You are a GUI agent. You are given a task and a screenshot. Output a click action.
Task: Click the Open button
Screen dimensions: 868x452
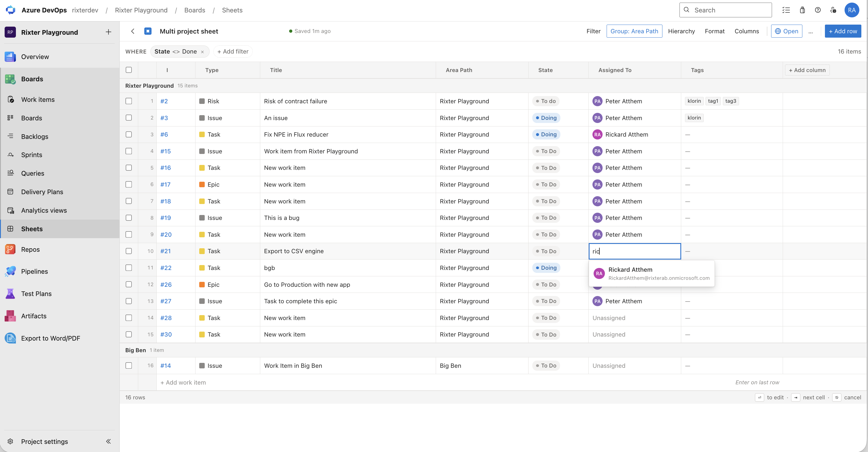pyautogui.click(x=786, y=31)
